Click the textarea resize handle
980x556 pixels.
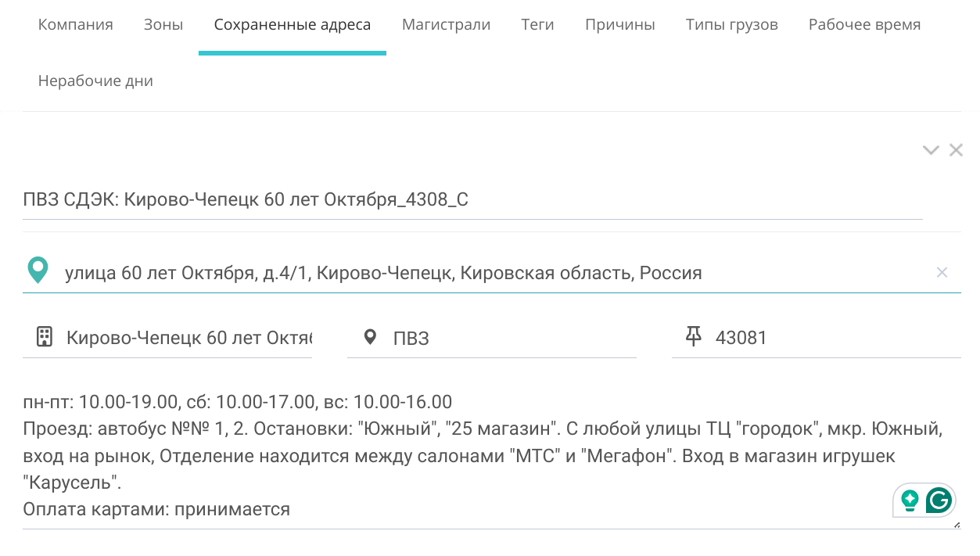957,525
